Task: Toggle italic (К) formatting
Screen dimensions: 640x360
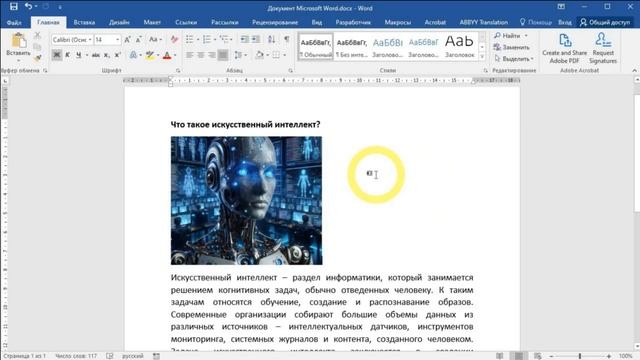Action: 67,55
